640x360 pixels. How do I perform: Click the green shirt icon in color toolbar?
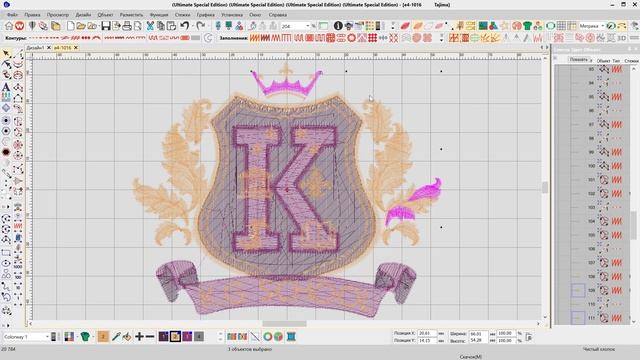coord(85,337)
